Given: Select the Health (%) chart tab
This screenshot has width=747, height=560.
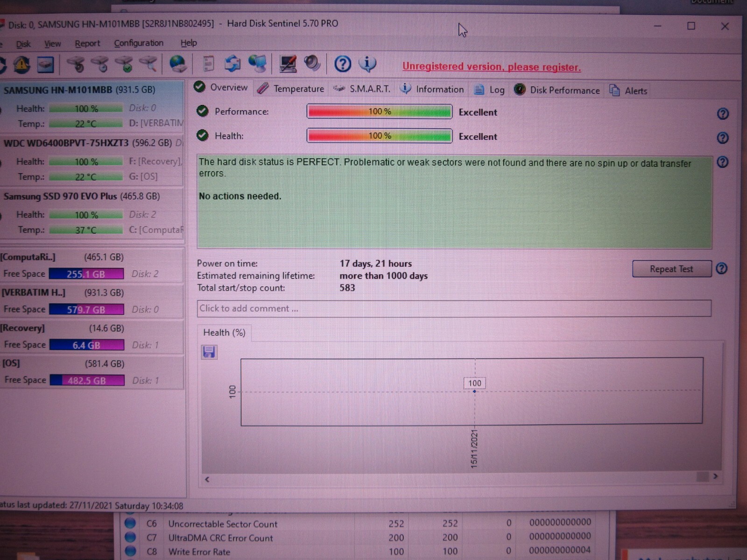Looking at the screenshot, I should pyautogui.click(x=224, y=332).
